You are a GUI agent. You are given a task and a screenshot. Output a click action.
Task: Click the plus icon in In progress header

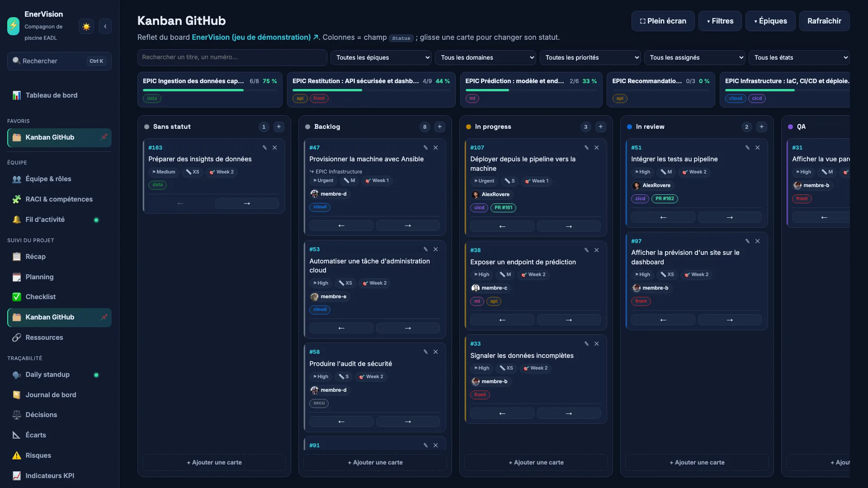coord(601,127)
